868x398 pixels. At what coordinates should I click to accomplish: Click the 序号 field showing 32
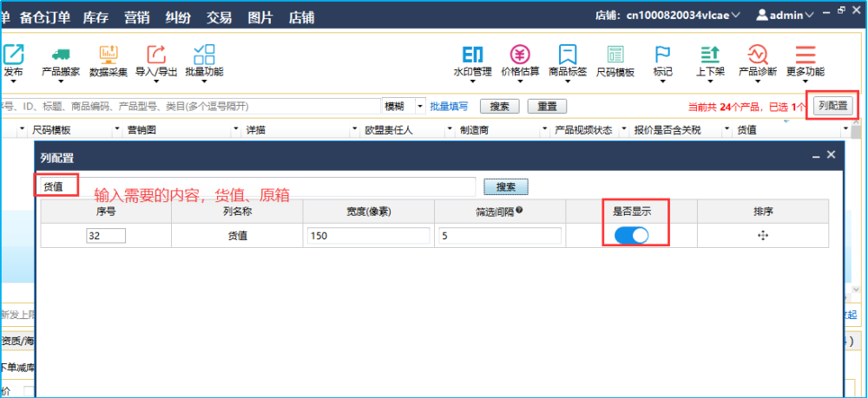point(106,236)
